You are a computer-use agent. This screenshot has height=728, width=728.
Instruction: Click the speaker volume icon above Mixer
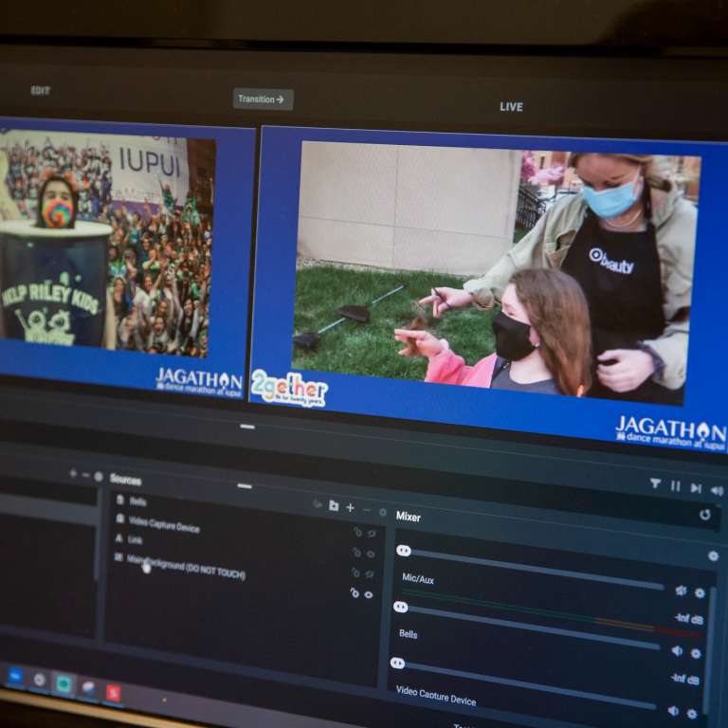coord(717,490)
